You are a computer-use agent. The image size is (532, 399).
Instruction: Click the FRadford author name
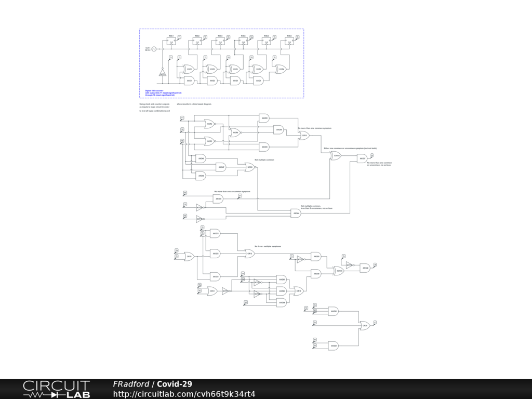click(x=131, y=384)
